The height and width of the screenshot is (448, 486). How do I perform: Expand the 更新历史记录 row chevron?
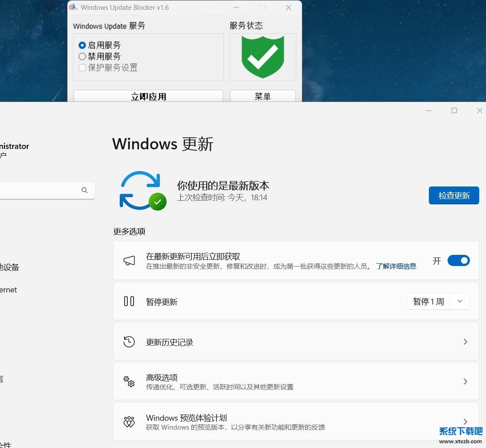coord(465,341)
